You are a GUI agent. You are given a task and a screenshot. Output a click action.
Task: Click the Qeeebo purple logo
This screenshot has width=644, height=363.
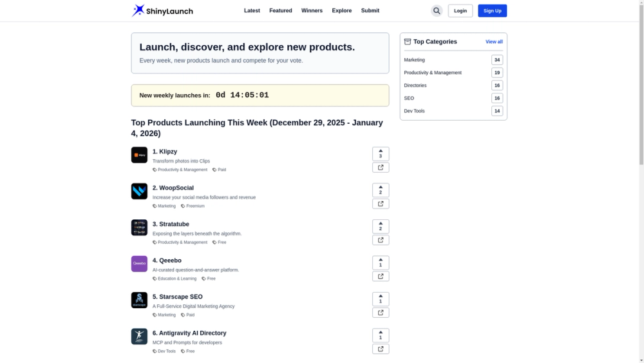pos(139,264)
